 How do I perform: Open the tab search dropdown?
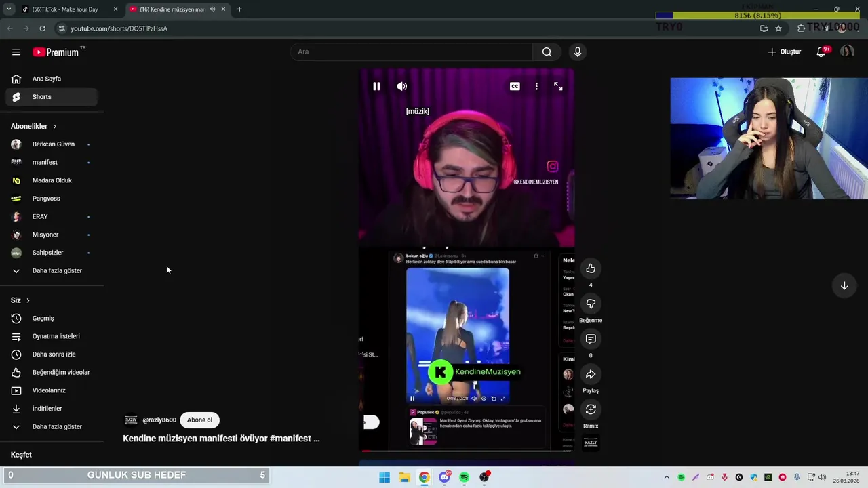point(9,9)
